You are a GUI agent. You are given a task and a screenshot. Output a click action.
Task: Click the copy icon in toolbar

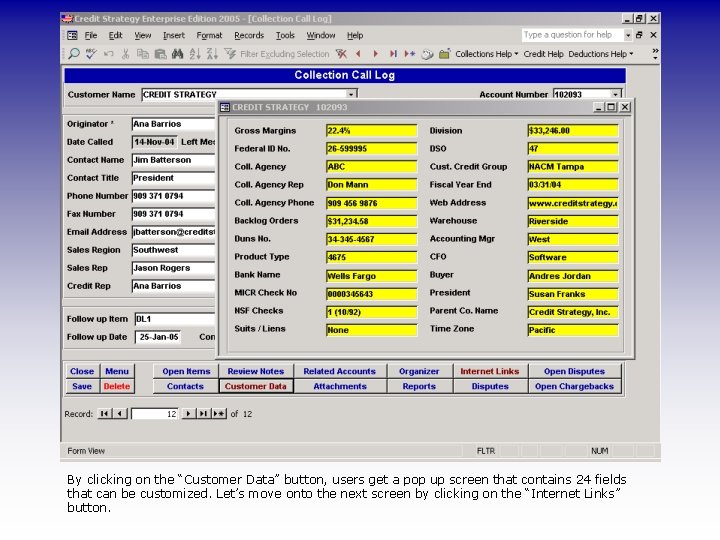point(143,54)
